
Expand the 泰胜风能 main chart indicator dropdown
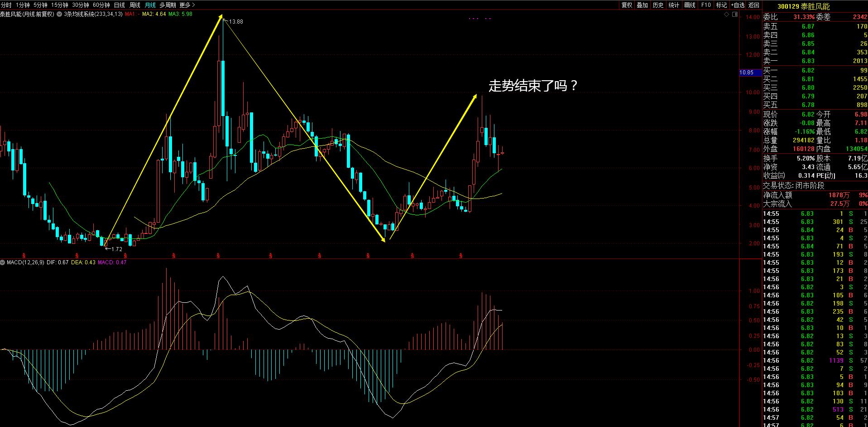[60, 14]
